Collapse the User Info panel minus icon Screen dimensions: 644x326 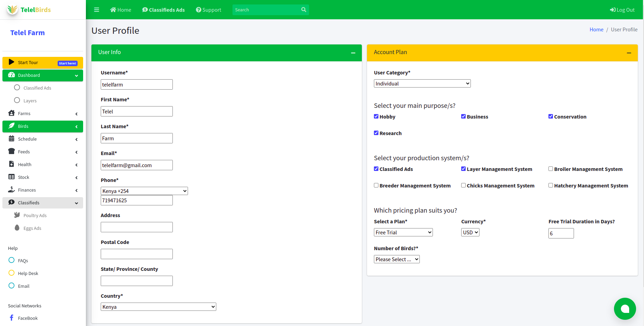click(x=353, y=53)
